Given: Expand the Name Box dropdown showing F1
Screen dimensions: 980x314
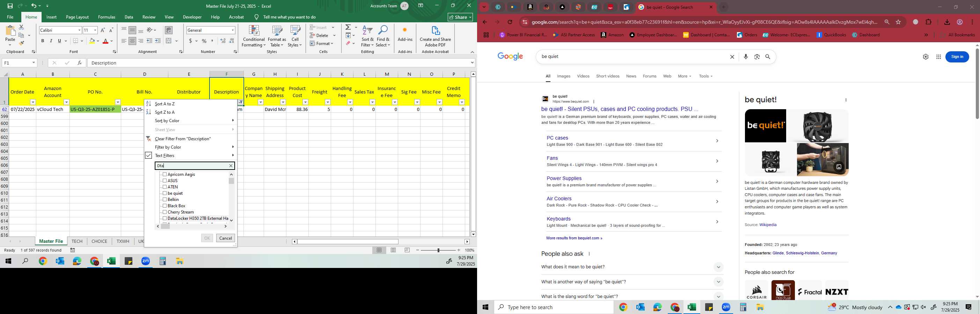Looking at the screenshot, I should pyautogui.click(x=34, y=63).
